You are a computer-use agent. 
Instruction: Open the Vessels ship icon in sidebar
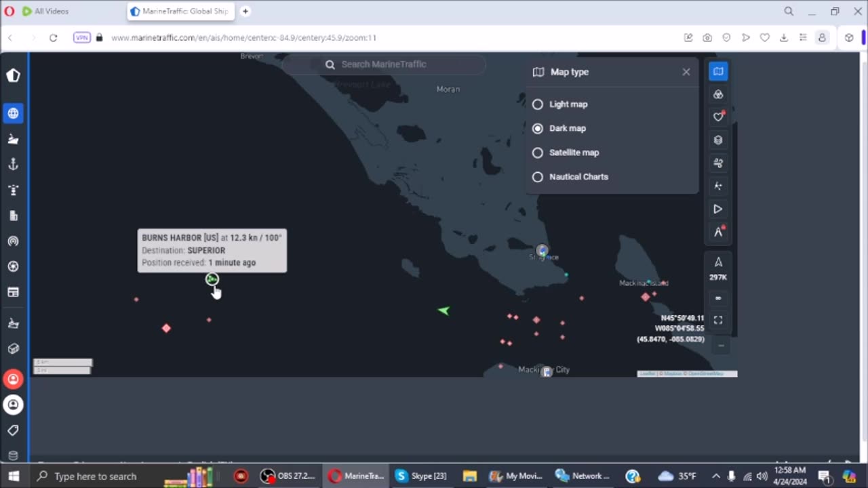click(14, 139)
